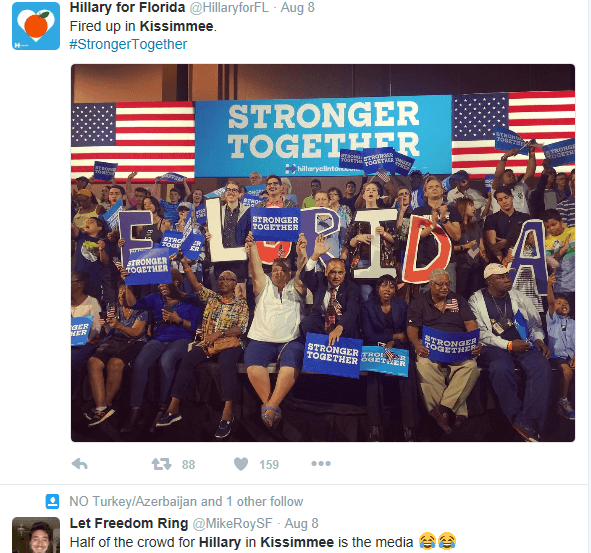Click the bold Kissimmee text in the first tweet
Image resolution: width=591 pixels, height=553 pixels.
[x=176, y=26]
